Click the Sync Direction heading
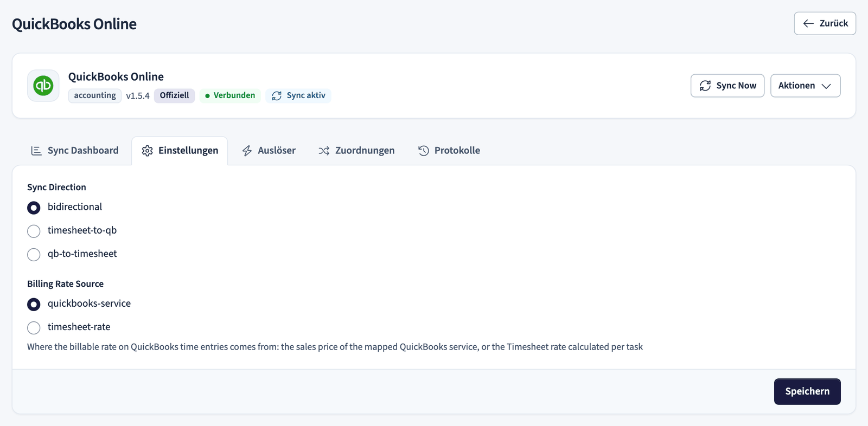This screenshot has height=426, width=868. (x=56, y=188)
